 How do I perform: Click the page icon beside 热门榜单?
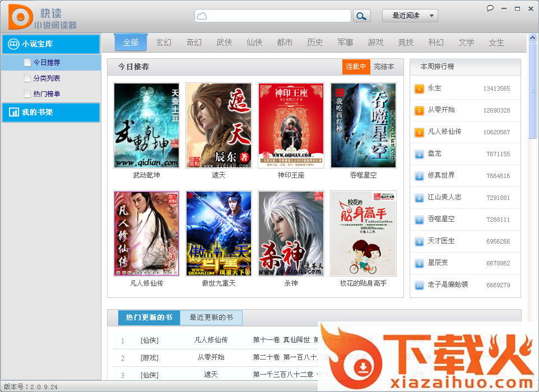coord(27,94)
